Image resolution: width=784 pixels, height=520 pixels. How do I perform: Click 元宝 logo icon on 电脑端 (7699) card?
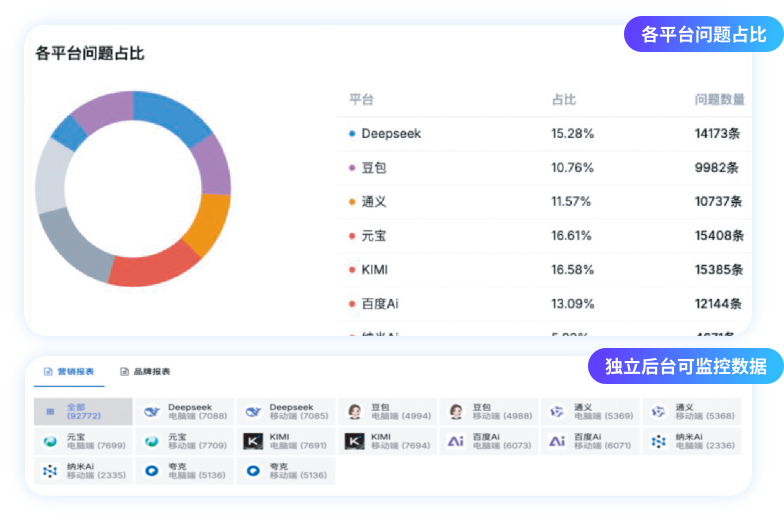point(50,441)
